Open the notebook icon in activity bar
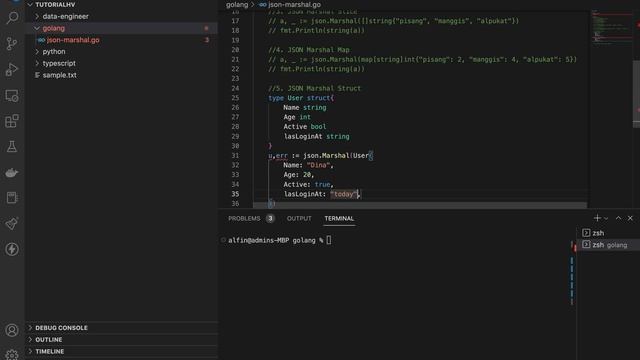 (12, 198)
